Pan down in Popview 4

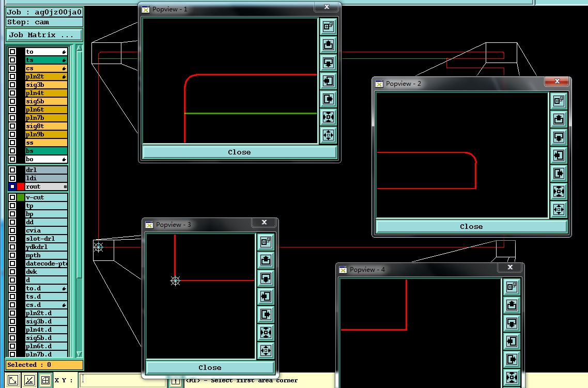tap(512, 323)
